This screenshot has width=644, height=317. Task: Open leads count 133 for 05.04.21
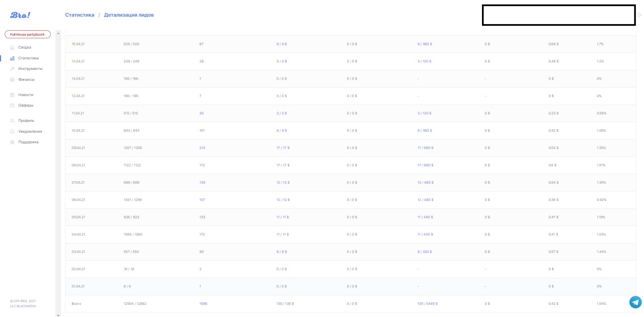(202, 217)
